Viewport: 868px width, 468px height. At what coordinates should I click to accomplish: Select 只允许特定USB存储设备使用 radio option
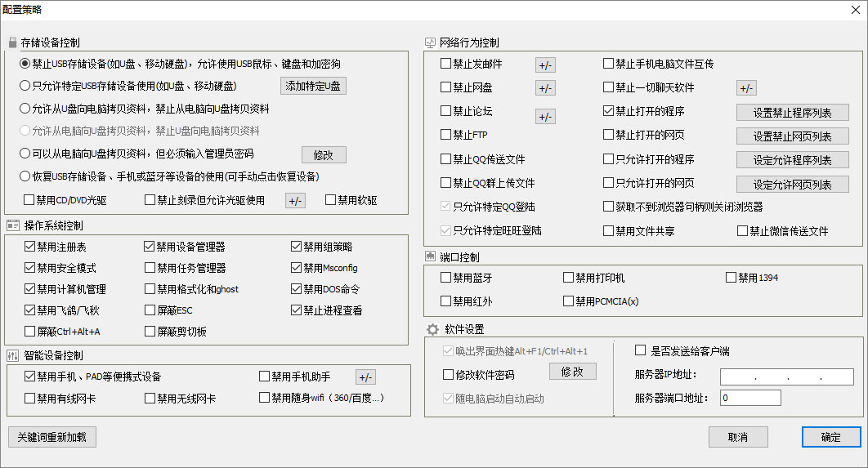pyautogui.click(x=25, y=86)
